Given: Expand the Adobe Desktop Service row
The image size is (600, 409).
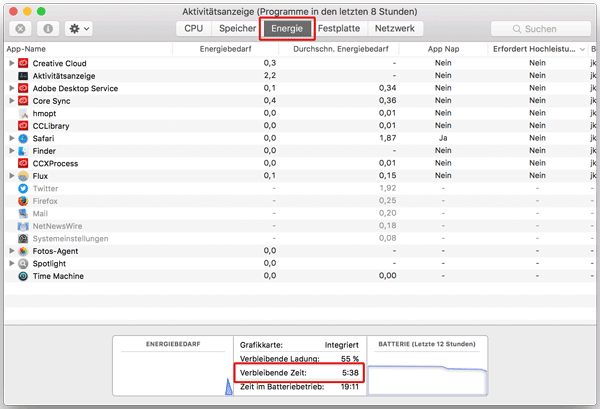Looking at the screenshot, I should 11,88.
